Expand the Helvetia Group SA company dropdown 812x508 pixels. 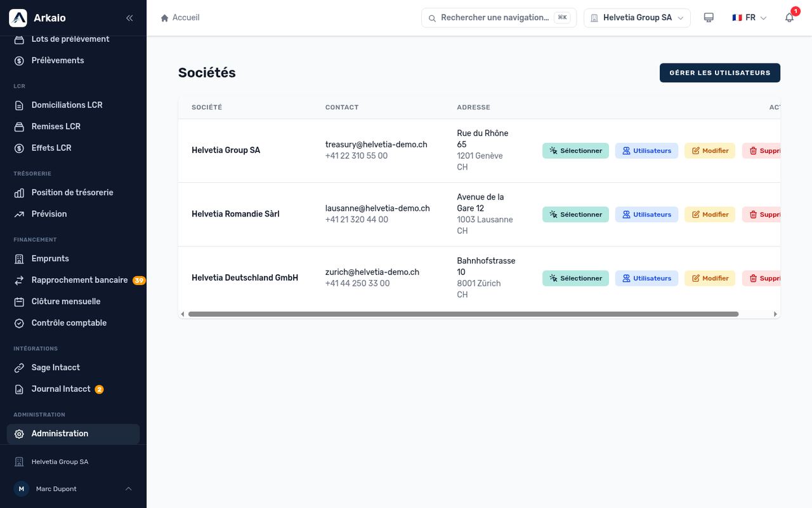637,18
